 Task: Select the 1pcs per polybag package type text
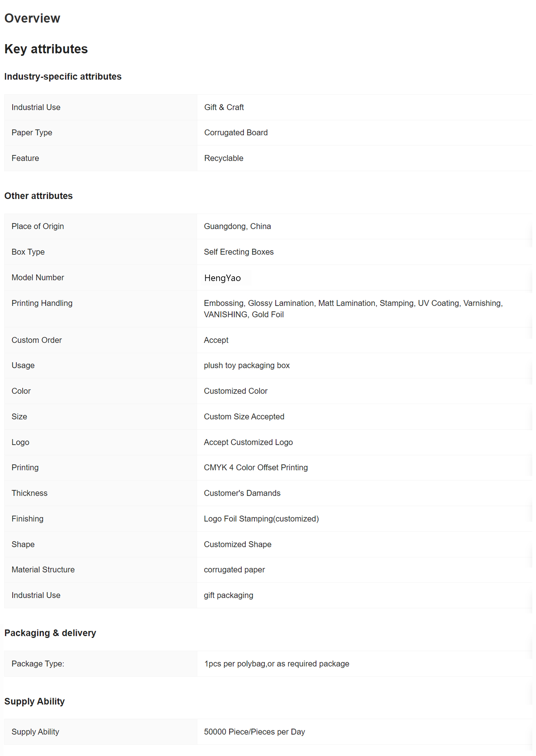click(276, 664)
